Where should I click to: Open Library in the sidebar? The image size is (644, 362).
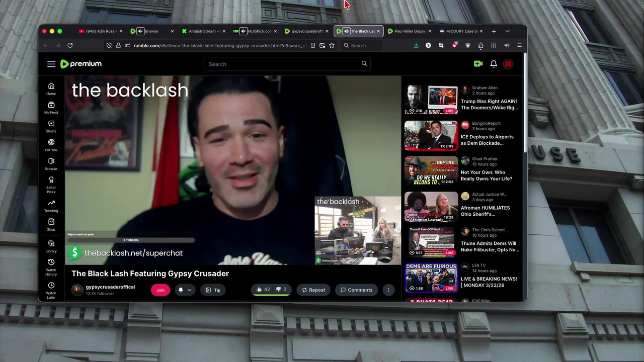click(51, 246)
